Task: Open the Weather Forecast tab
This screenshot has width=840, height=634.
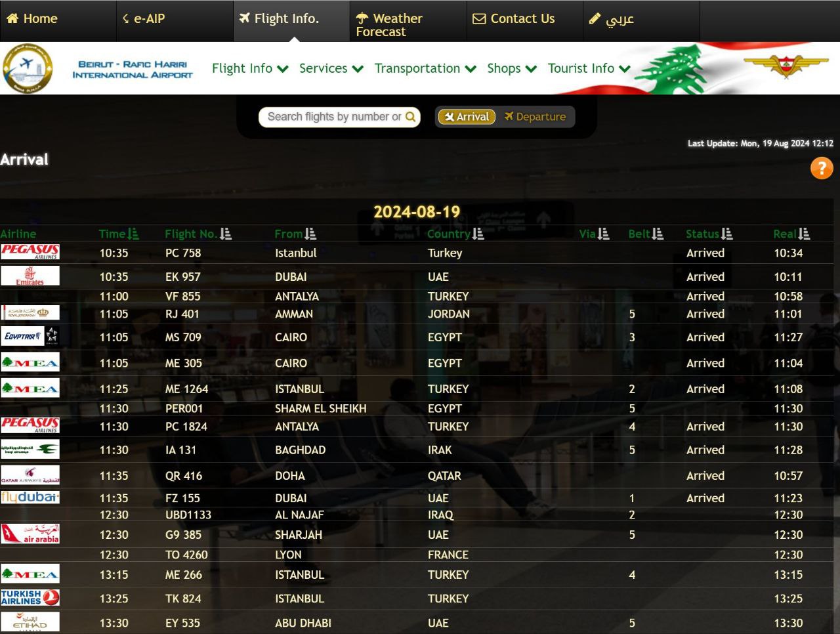Action: click(389, 25)
